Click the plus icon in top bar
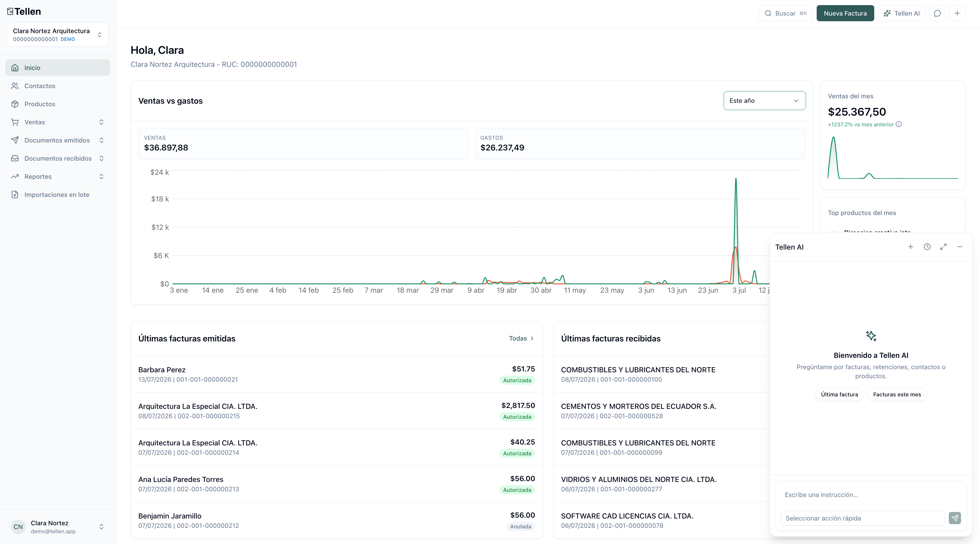This screenshot has height=544, width=980. (957, 13)
